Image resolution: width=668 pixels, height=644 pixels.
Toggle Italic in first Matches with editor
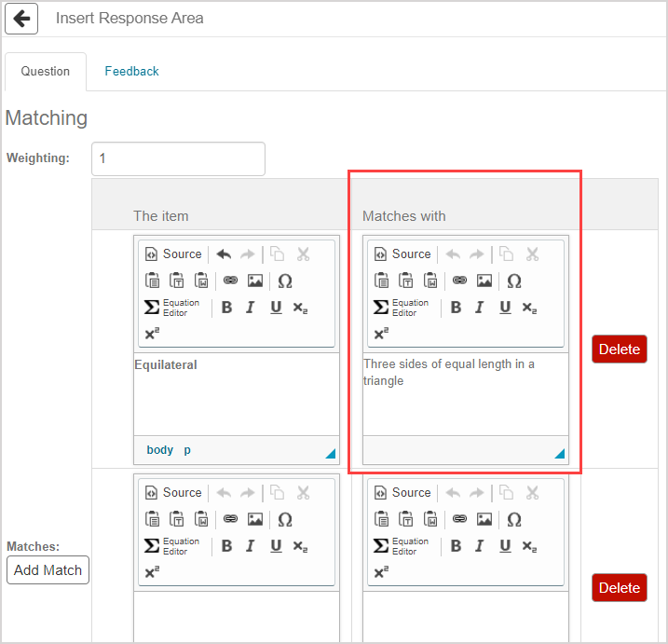click(x=480, y=308)
